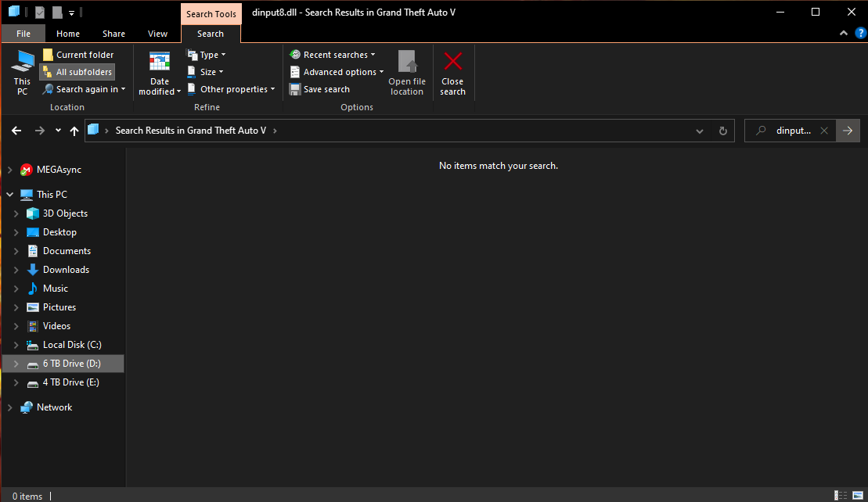The width and height of the screenshot is (868, 502).
Task: Clear the search box with X
Action: (824, 131)
